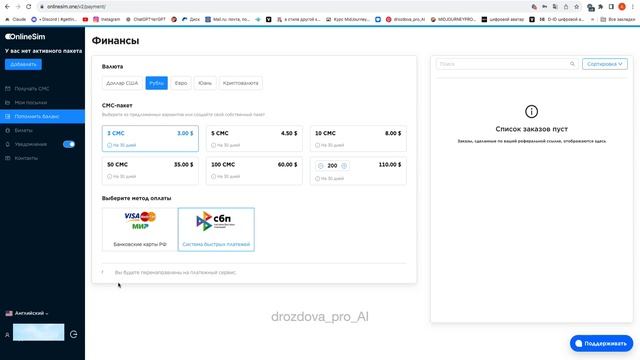The width and height of the screenshot is (640, 360).
Task: Open the browser side panel icon
Action: [611, 7]
